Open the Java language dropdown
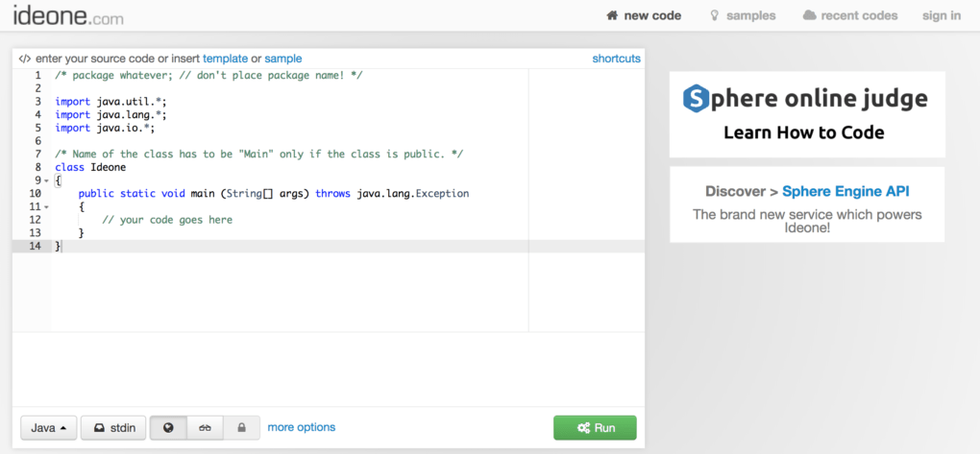980x454 pixels. pos(48,428)
